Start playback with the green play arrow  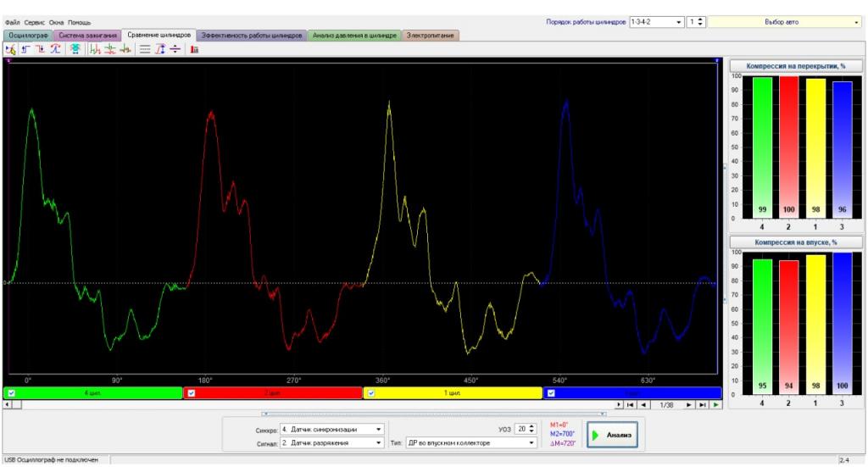[x=715, y=405]
